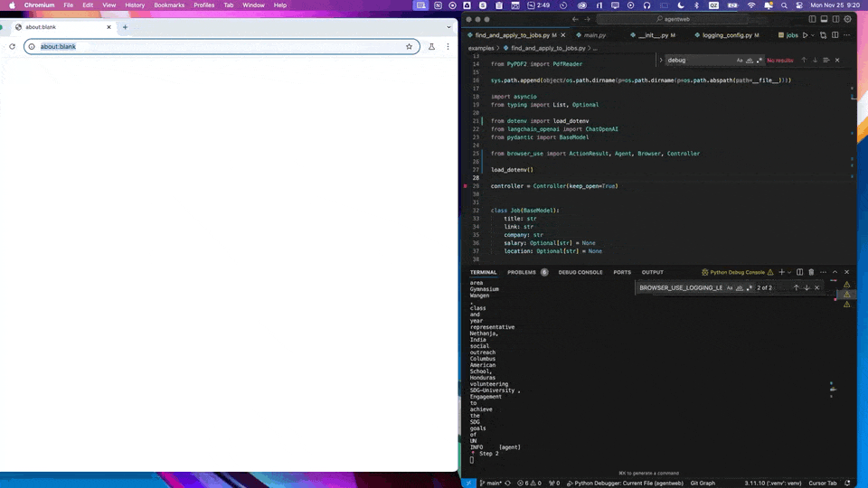Toggle find in selection
This screenshot has height=488, width=868.
click(x=826, y=60)
